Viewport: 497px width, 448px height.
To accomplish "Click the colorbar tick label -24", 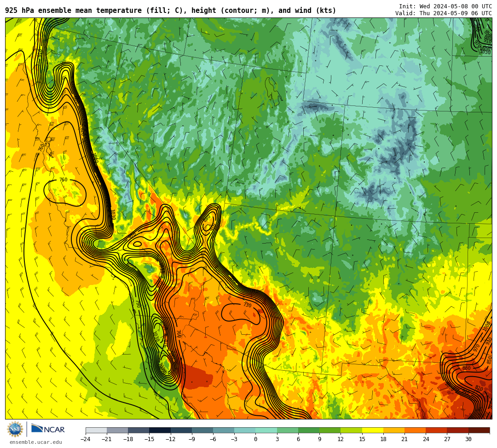I will click(86, 439).
